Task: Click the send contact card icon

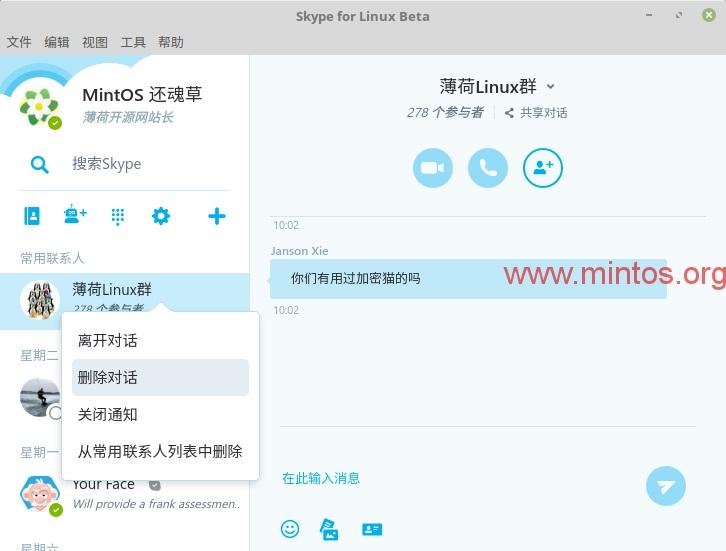Action: [x=372, y=529]
